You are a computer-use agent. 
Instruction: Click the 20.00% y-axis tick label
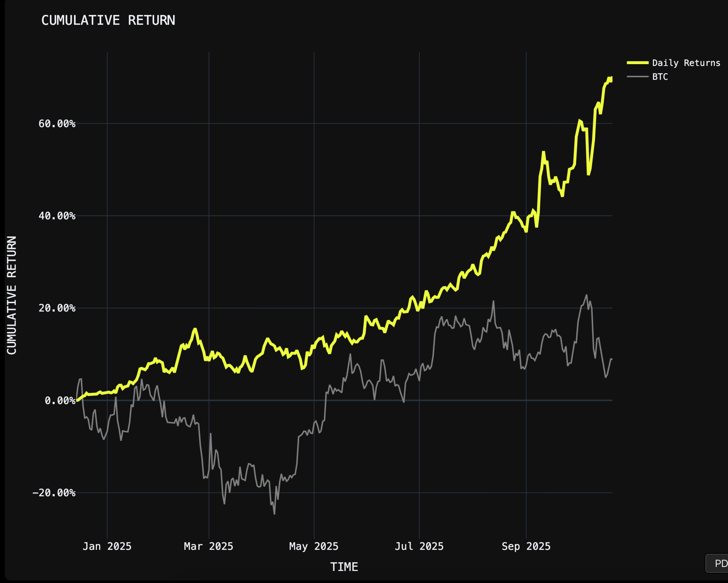[57, 308]
